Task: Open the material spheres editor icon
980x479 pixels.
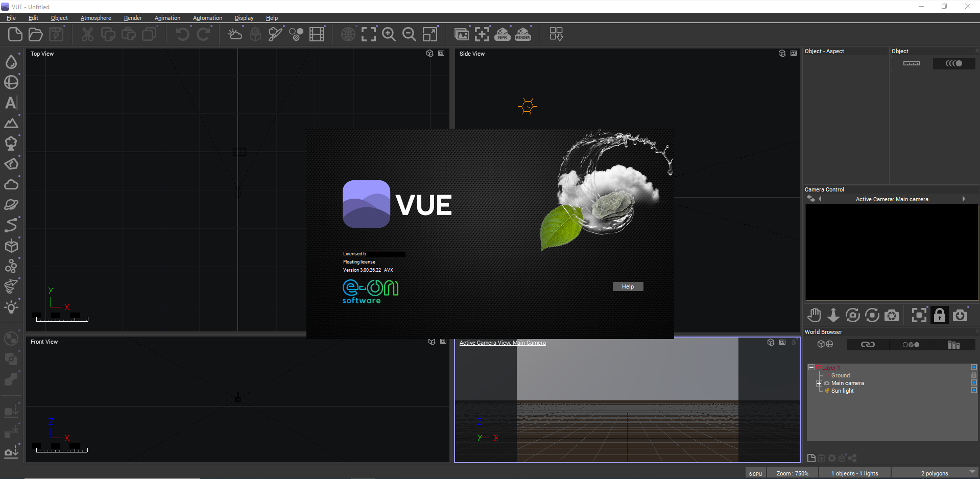Action: [296, 34]
